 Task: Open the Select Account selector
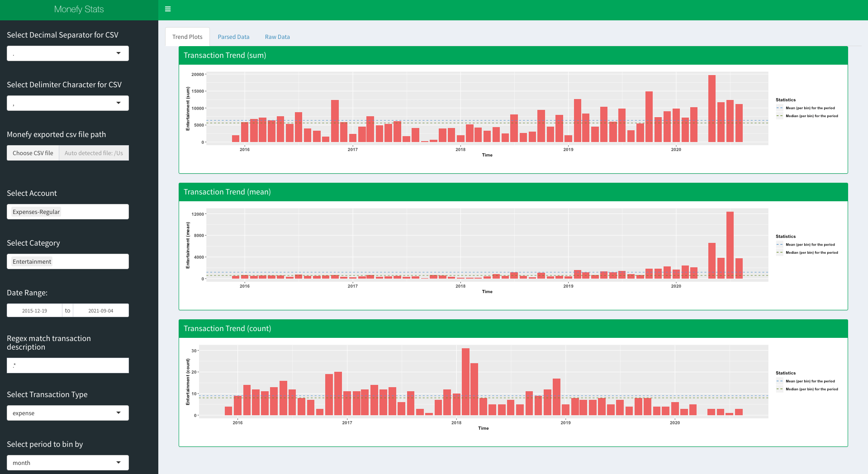click(68, 212)
